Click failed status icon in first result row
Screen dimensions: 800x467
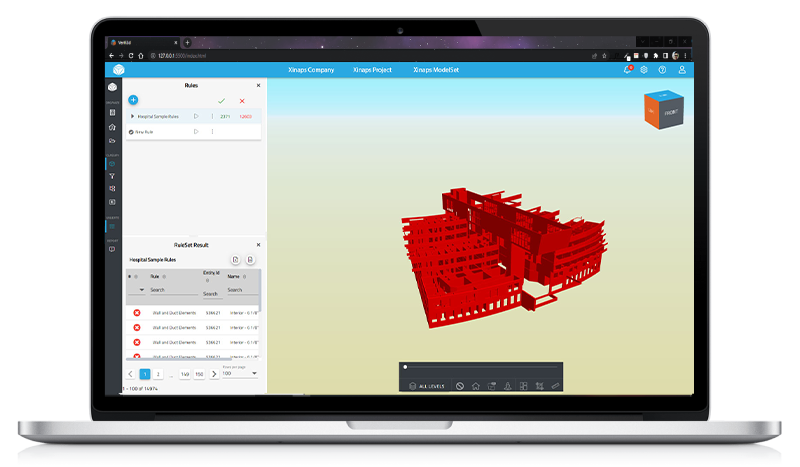click(137, 313)
